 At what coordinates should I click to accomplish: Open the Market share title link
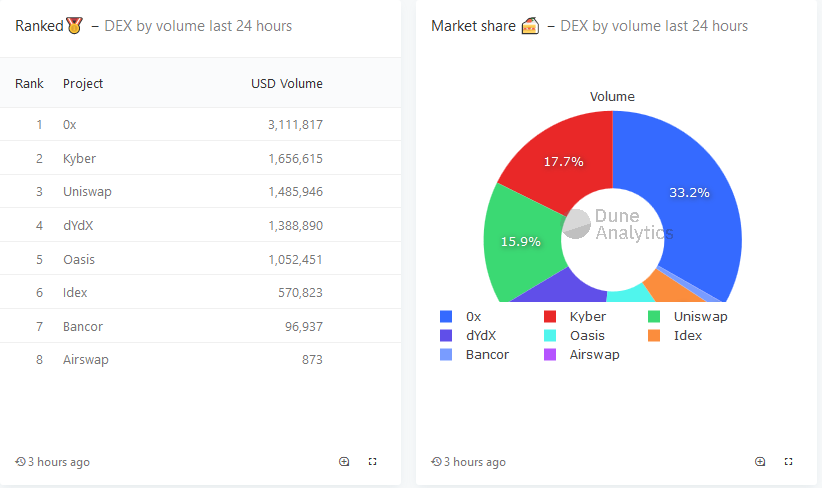470,26
